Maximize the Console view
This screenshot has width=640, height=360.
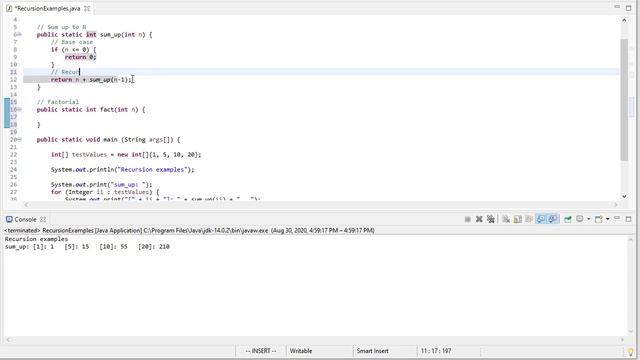pyautogui.click(x=629, y=219)
